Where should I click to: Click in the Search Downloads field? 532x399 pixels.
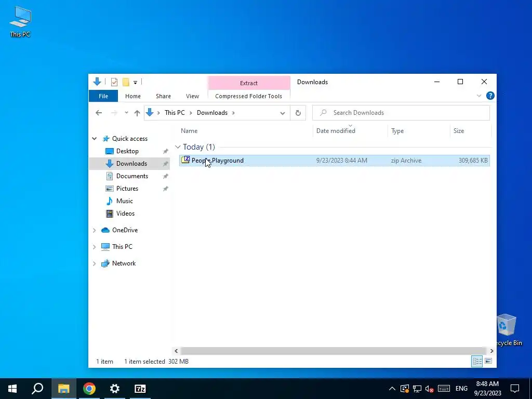401,113
